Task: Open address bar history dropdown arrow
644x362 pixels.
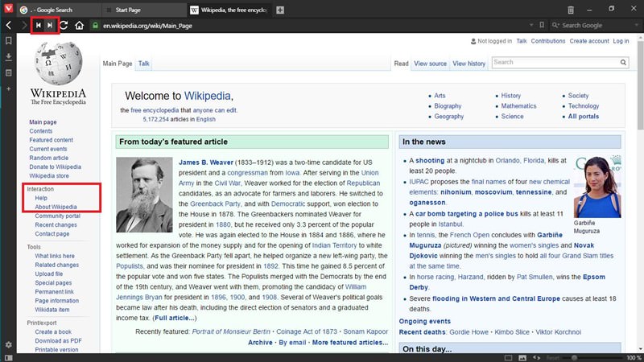Action: (x=531, y=25)
